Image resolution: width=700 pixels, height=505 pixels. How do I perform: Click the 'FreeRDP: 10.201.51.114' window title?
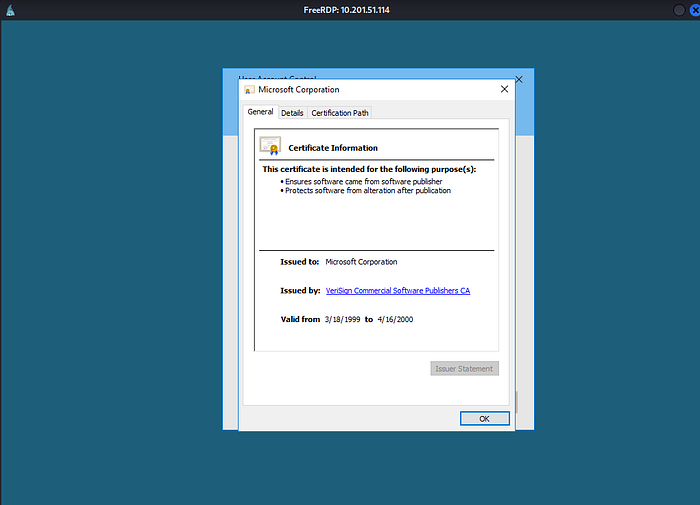coord(346,10)
